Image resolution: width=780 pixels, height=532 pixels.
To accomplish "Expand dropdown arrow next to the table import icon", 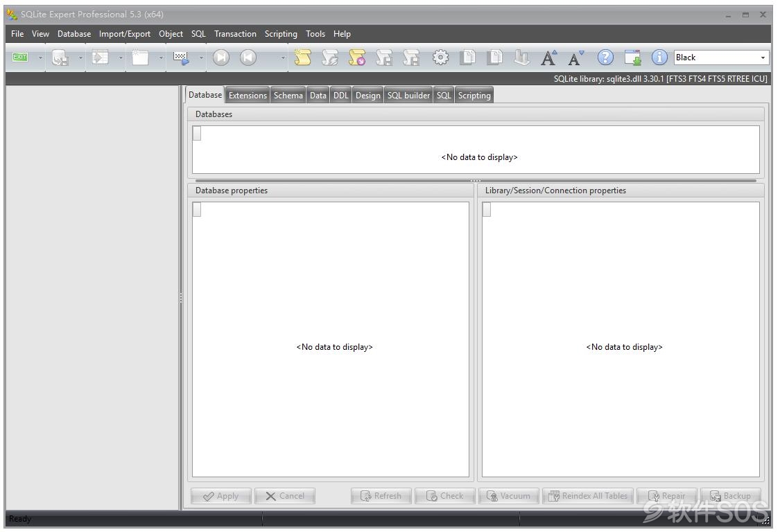I will point(121,58).
